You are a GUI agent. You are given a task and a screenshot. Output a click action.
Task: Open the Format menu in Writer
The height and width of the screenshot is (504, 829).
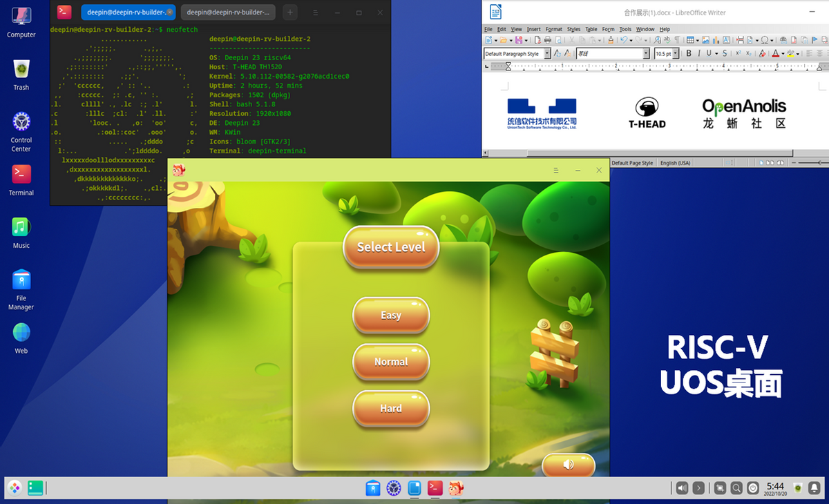553,30
